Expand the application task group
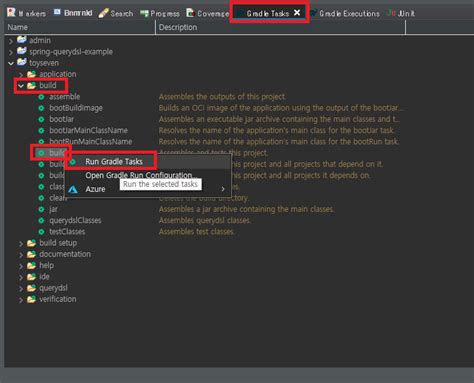Screen dimensions: 474x383 [21, 75]
